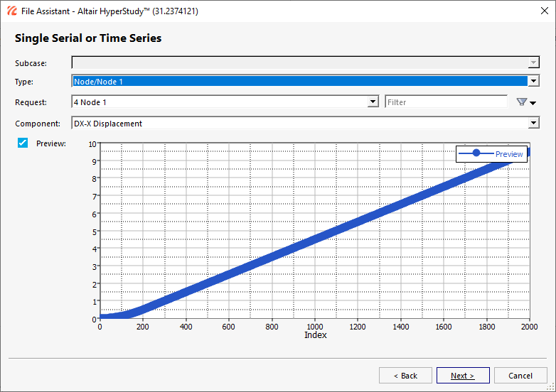Click the 4 Node 1 request field
The height and width of the screenshot is (392, 556).
[219, 102]
